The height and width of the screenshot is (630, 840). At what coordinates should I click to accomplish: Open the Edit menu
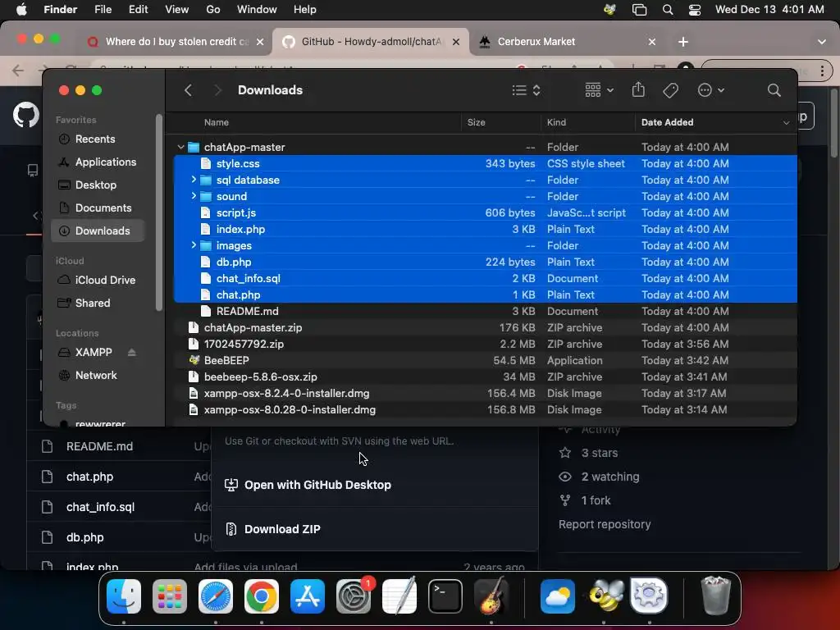(138, 10)
